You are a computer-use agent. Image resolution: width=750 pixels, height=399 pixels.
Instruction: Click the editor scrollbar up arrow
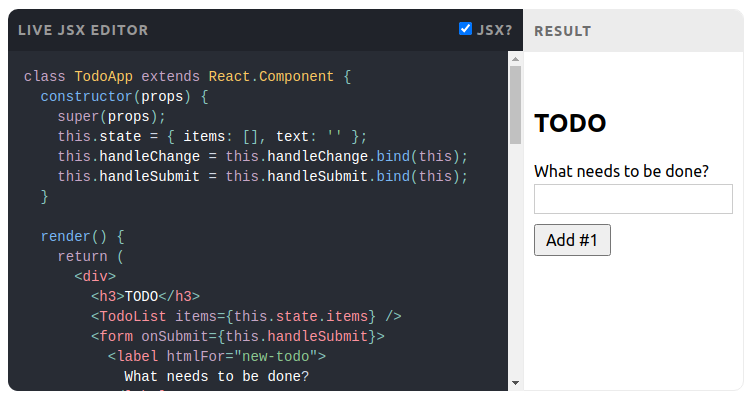tap(515, 59)
